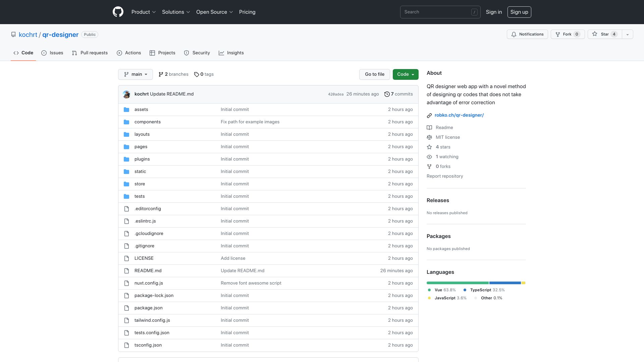Open the green Code dropdown

pos(406,74)
